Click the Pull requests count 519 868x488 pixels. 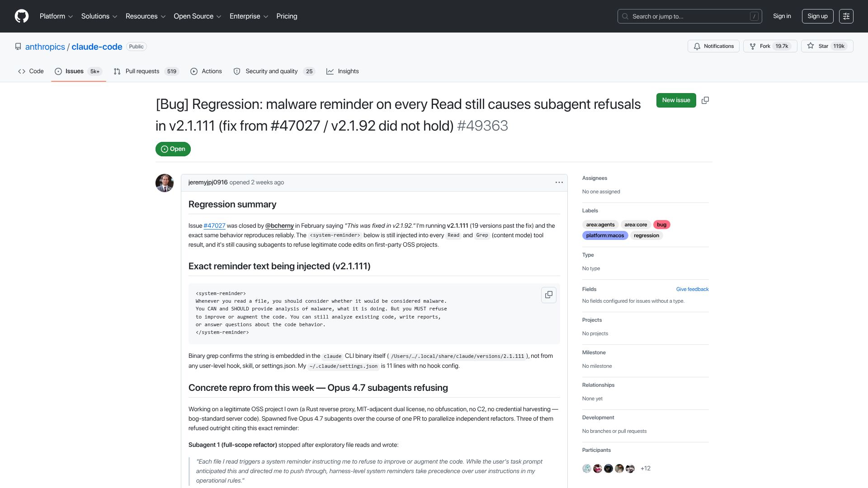point(172,71)
